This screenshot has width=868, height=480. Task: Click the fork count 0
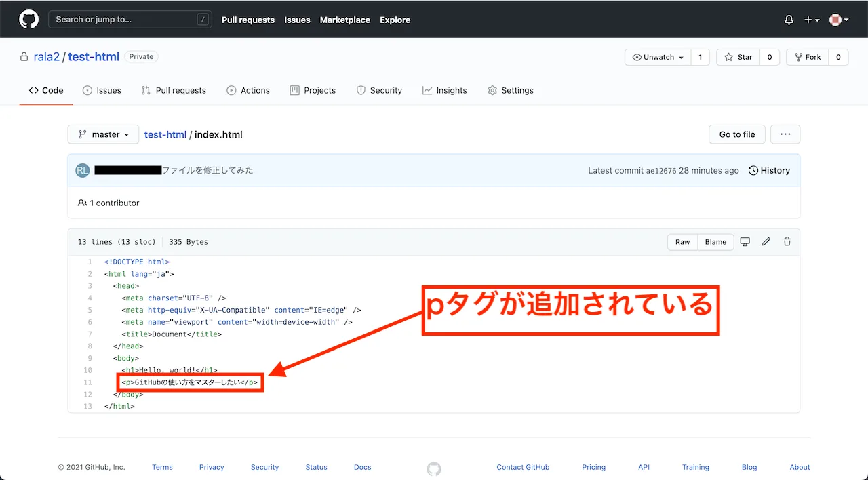tap(838, 57)
